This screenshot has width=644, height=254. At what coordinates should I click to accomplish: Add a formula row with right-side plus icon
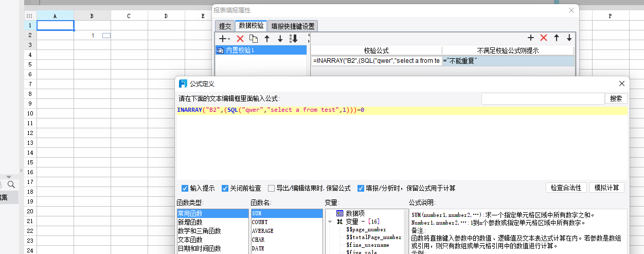click(531, 38)
